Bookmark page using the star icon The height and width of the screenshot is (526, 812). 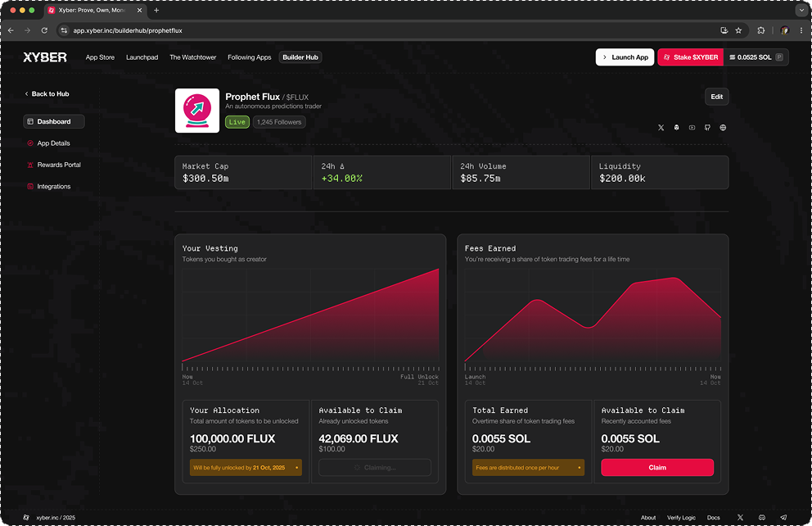pos(738,30)
